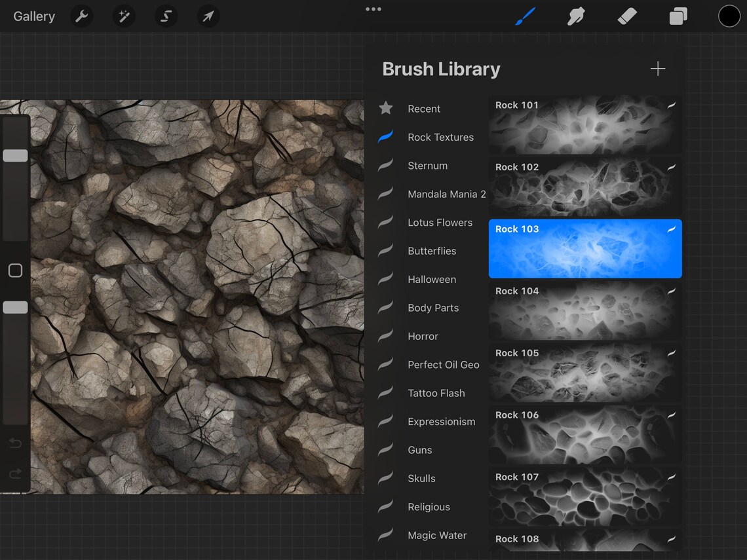Viewport: 747px width, 560px height.
Task: Open the Actions wrench menu
Action: click(81, 16)
